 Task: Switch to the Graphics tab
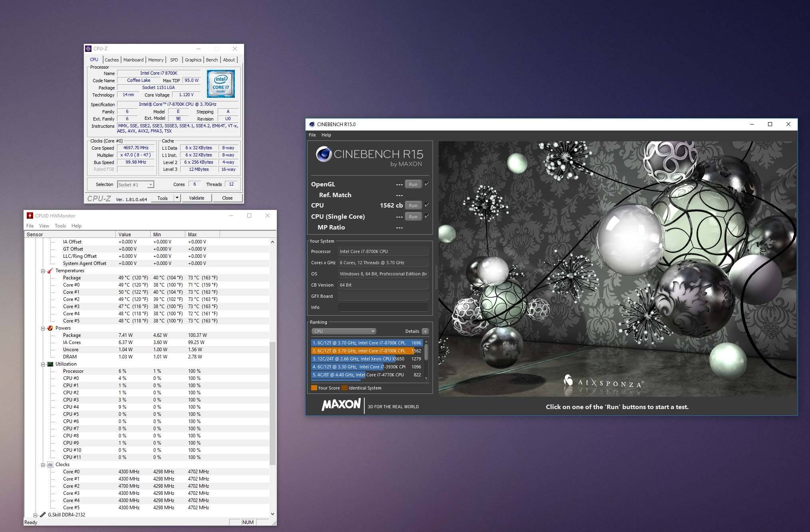(x=193, y=60)
